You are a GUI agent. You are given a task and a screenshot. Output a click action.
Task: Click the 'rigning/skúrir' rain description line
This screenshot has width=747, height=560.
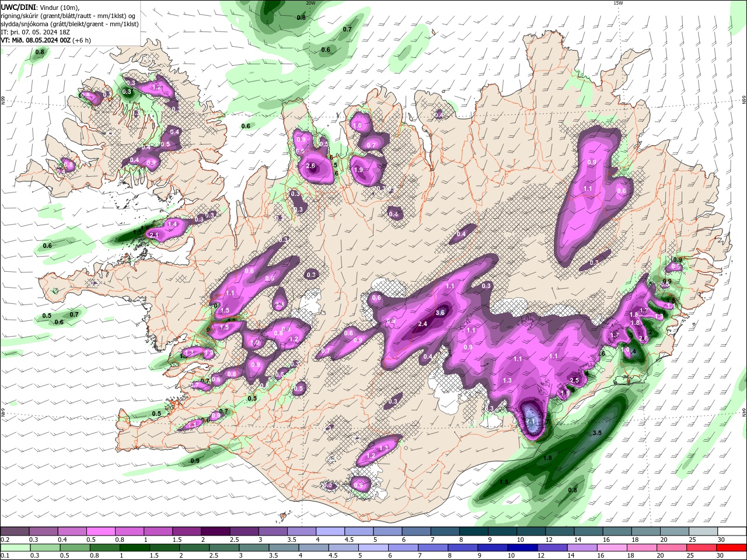(x=68, y=16)
